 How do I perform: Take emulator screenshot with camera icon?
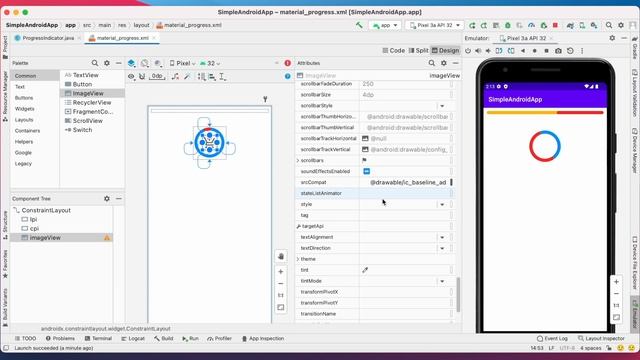(558, 51)
